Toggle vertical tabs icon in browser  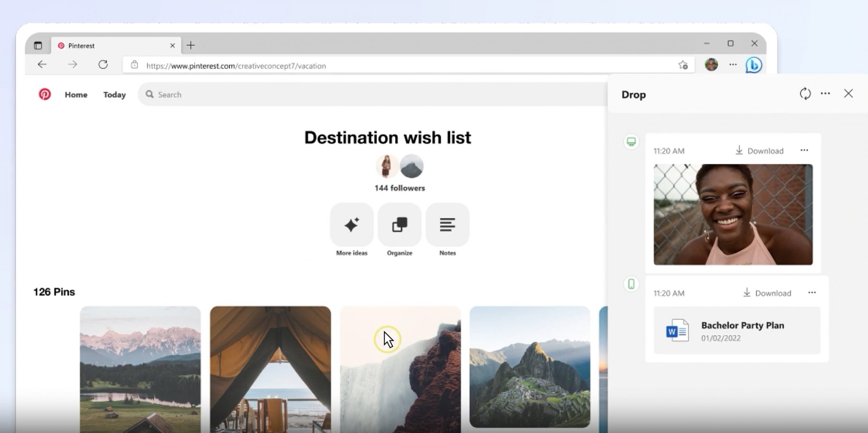tap(38, 45)
